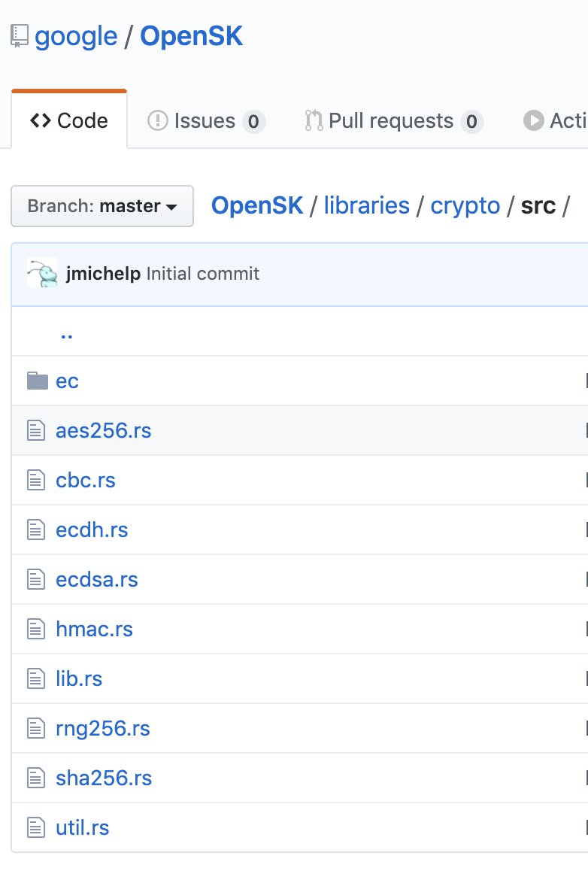Open hmac.rs file
The height and width of the screenshot is (877, 588).
95,630
